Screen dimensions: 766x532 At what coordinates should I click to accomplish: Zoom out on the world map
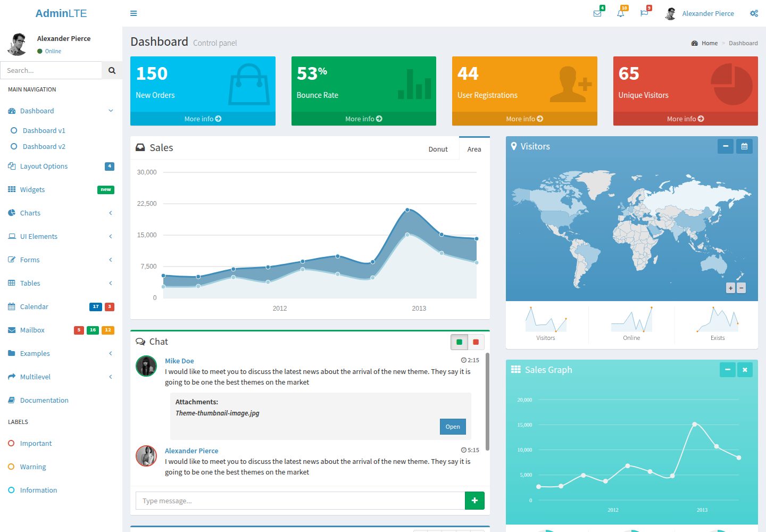point(742,288)
